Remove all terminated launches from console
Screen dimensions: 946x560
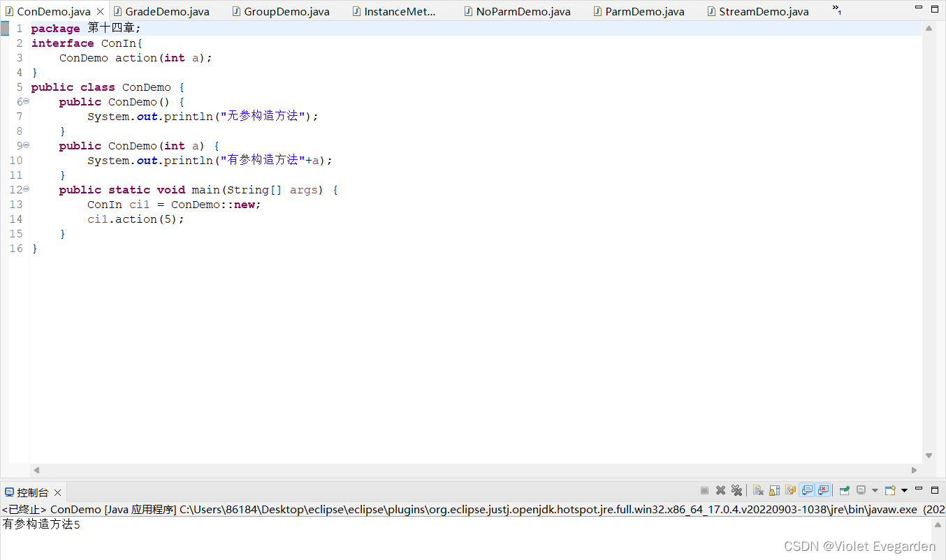736,489
